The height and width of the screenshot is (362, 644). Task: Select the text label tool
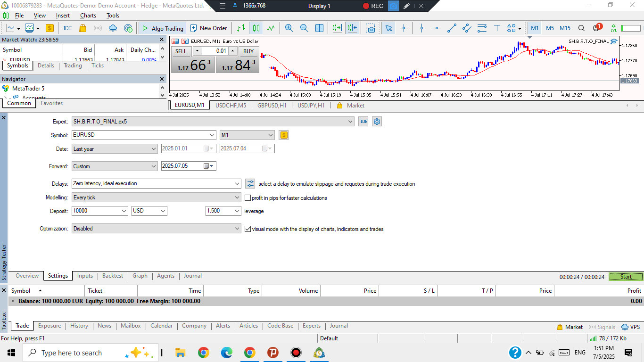(x=497, y=28)
